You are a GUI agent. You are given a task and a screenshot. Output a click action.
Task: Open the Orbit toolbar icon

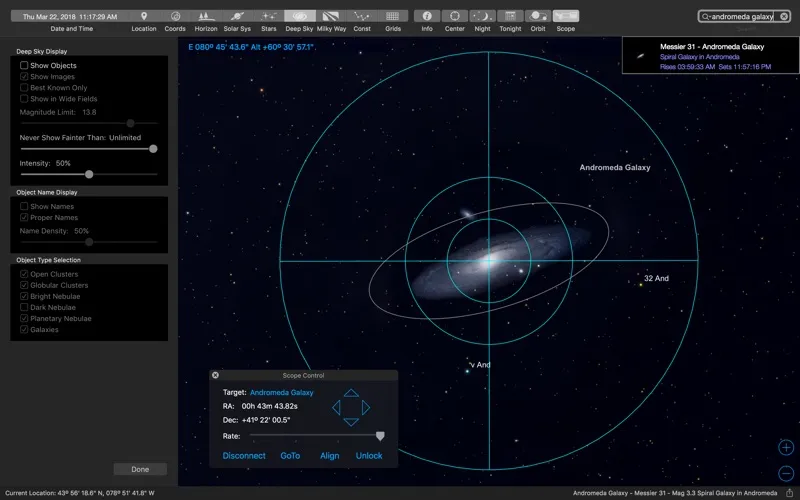pos(538,17)
